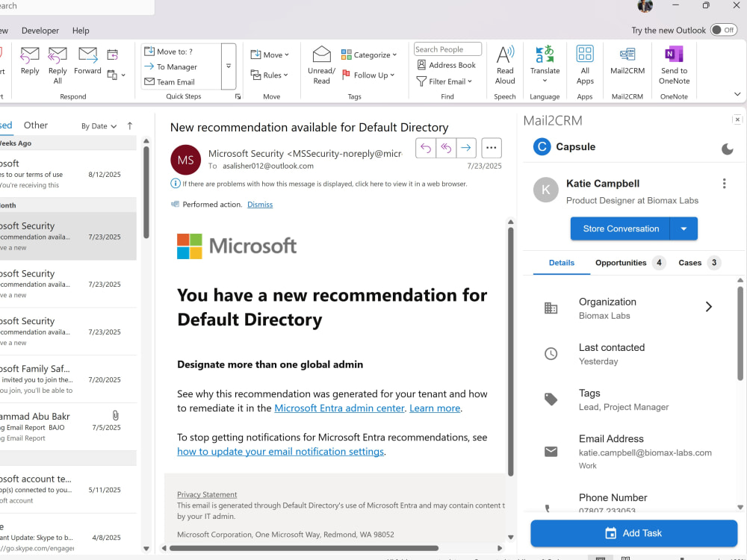Image resolution: width=747 pixels, height=560 pixels.
Task: Click the email body horizontal scrollbar
Action: [x=304, y=548]
